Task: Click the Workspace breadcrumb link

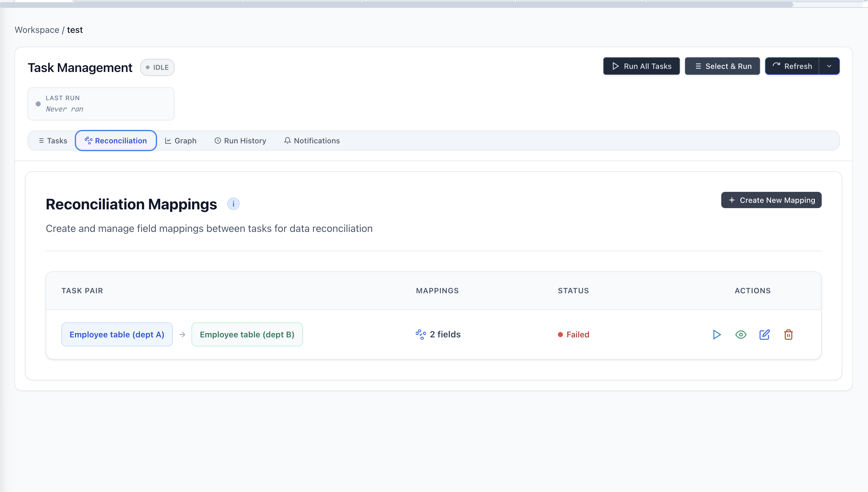Action: (x=37, y=30)
